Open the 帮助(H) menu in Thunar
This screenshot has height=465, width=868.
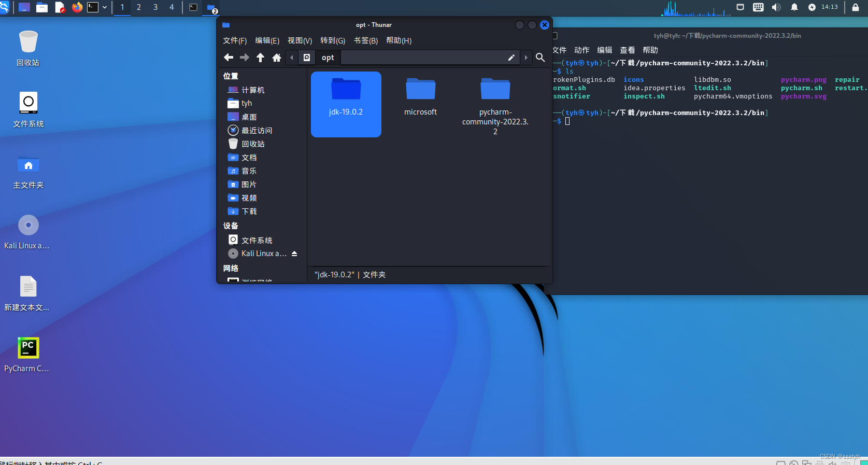[x=399, y=40]
